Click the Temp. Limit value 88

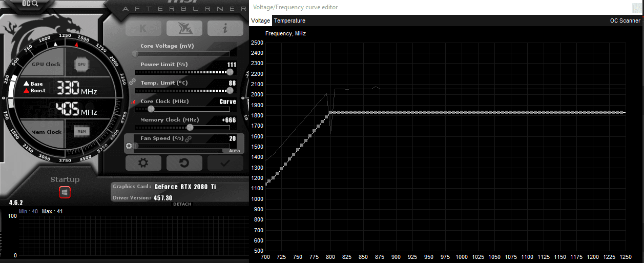click(x=232, y=83)
